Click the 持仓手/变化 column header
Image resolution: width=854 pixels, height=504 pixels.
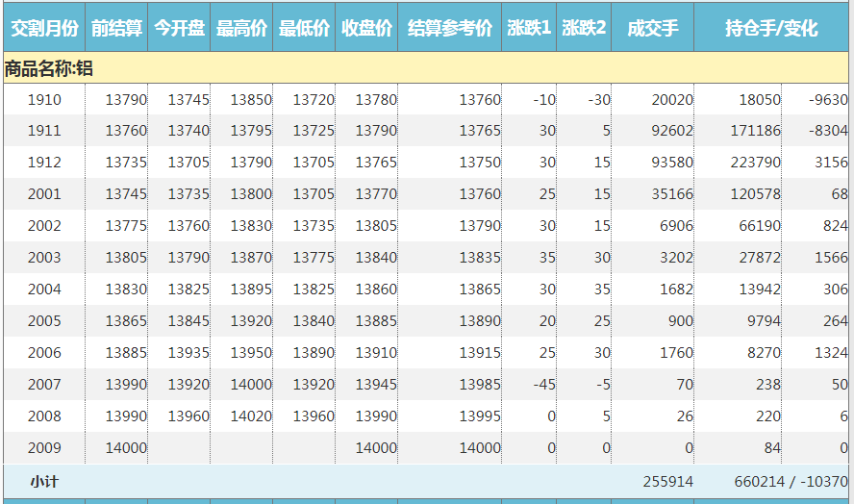(771, 29)
